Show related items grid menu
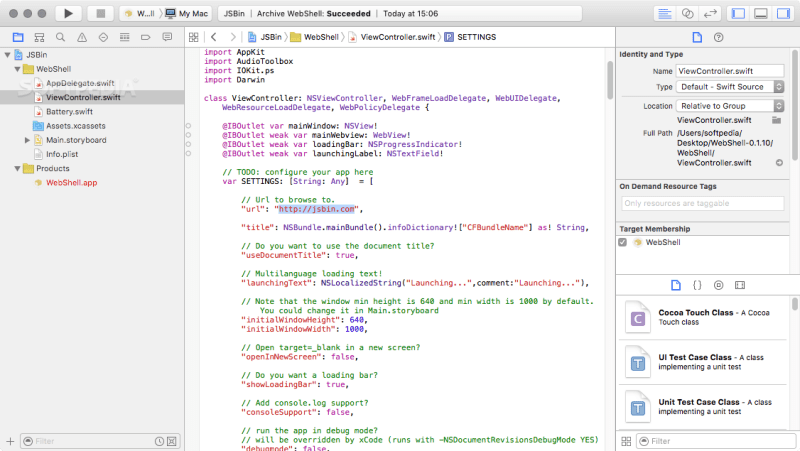 point(193,37)
